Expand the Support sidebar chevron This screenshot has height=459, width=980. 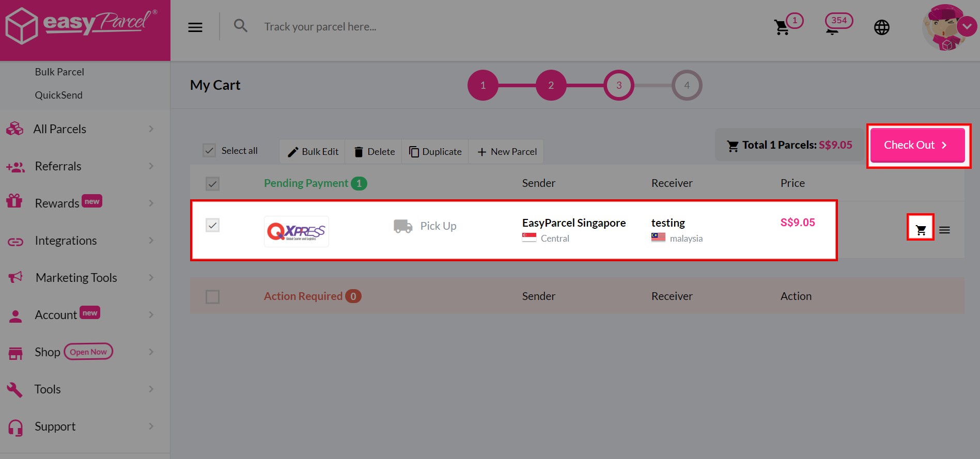(x=151, y=426)
